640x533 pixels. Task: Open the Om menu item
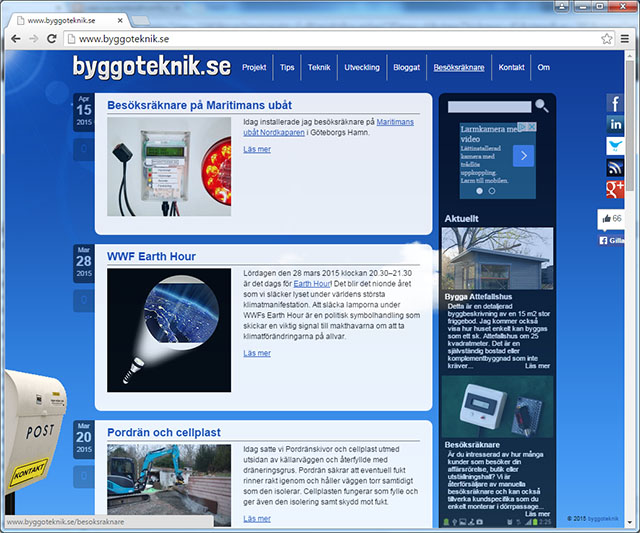(543, 67)
